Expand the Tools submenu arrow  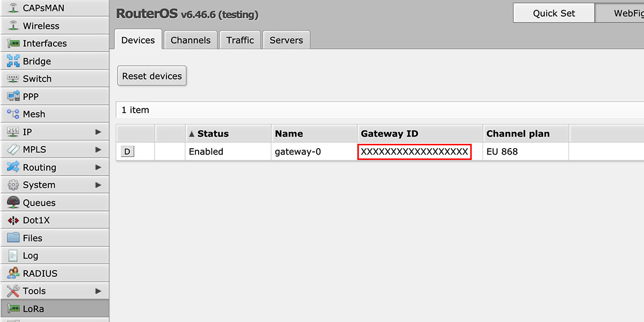coord(98,291)
